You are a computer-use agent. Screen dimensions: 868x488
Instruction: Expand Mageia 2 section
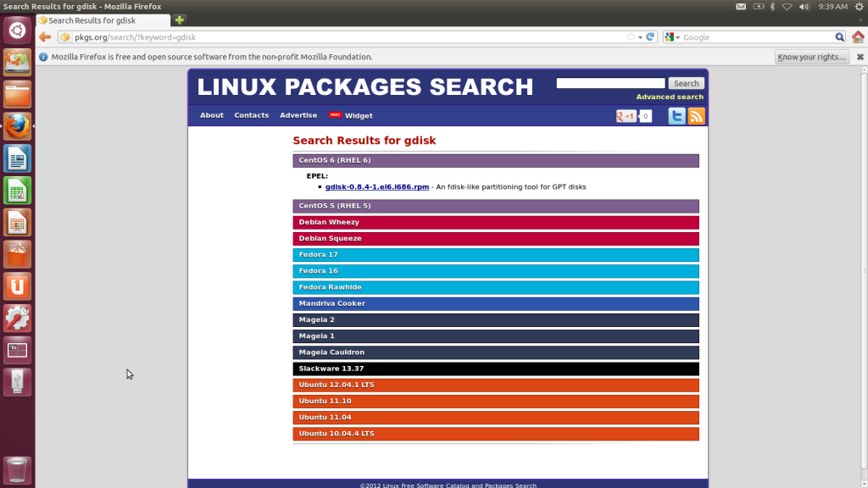click(496, 319)
